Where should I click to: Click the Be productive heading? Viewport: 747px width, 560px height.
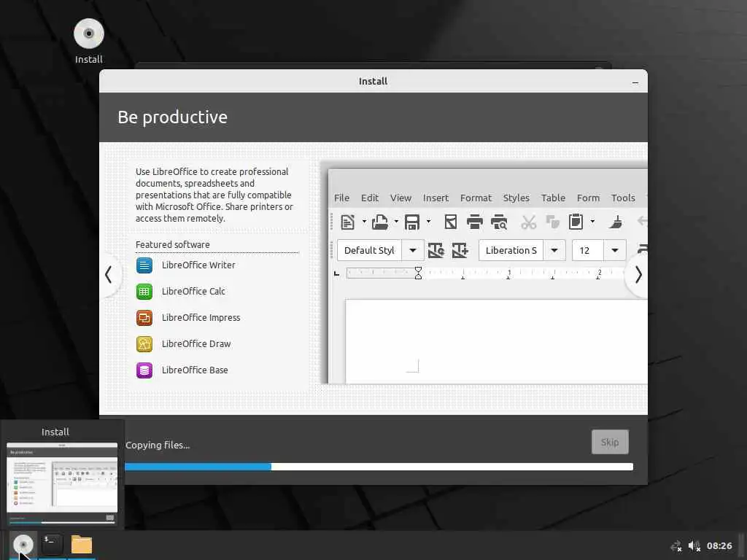coord(172,117)
